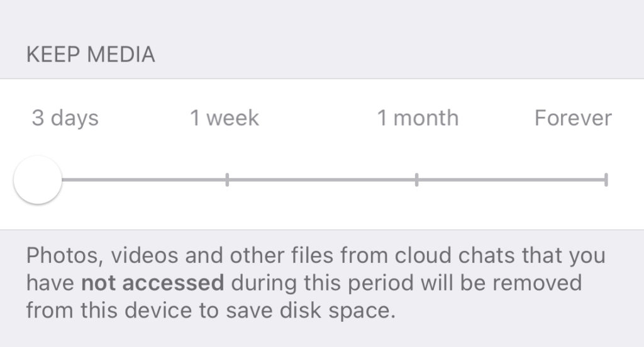Click slider track between thumb and 1 week tick
This screenshot has height=347, width=644.
[145, 180]
